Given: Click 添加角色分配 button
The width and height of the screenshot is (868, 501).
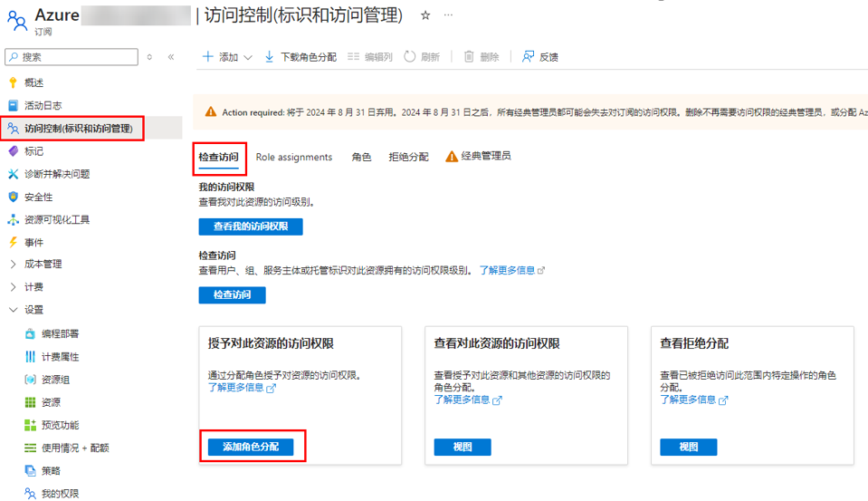Looking at the screenshot, I should click(251, 447).
